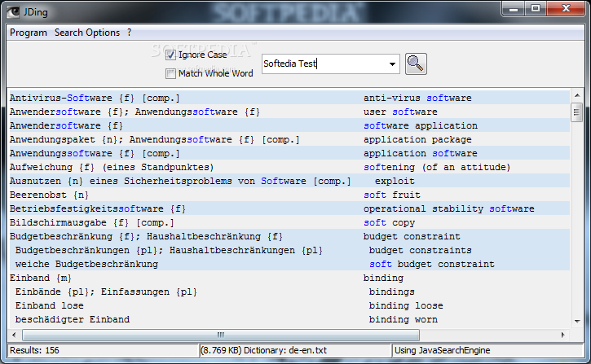Screen dimensions: 591x364
Task: Click the 'Results: 156' status text
Action: point(34,350)
